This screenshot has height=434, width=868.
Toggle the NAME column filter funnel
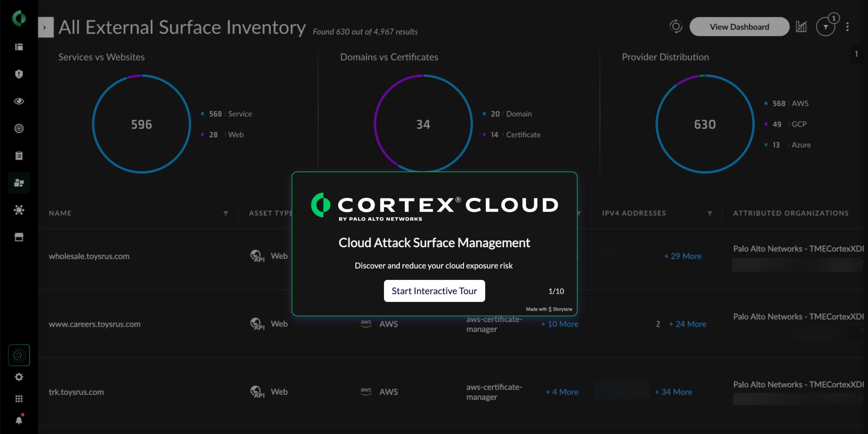[226, 213]
